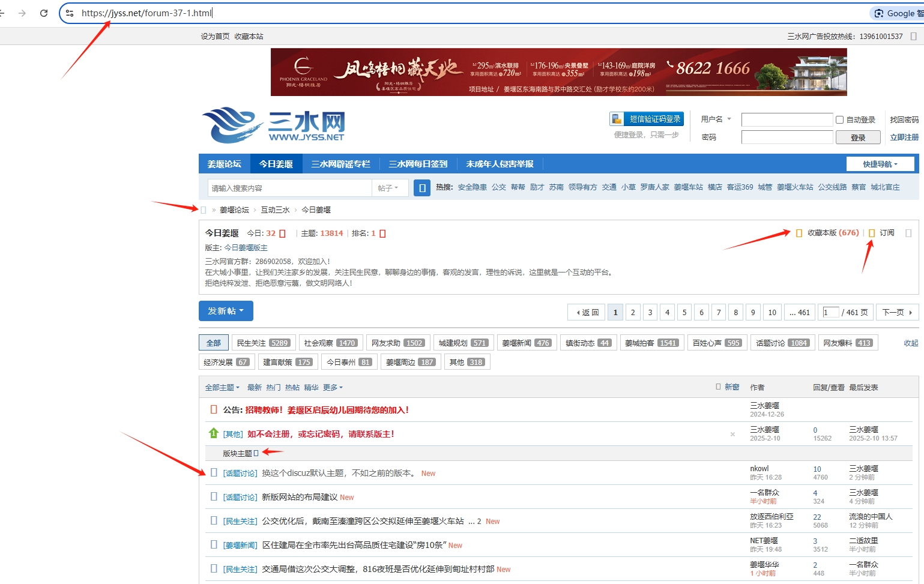924x584 pixels.
Task: Click the browser address bar URL
Action: click(146, 13)
